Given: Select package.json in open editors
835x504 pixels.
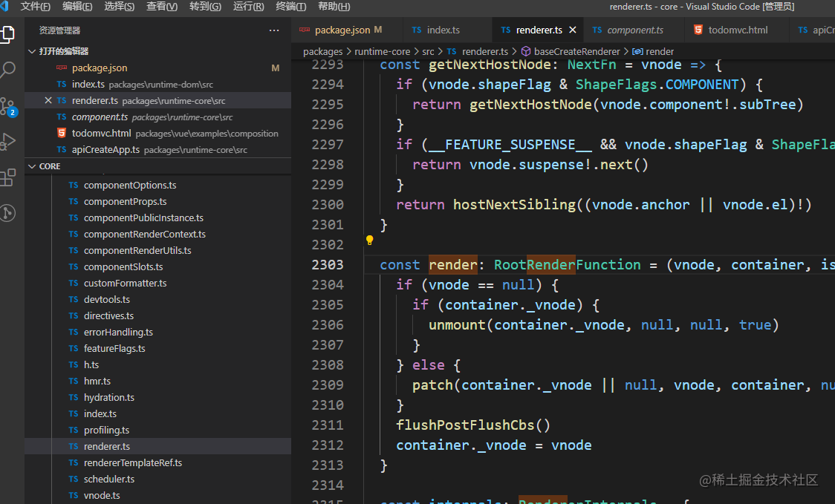Looking at the screenshot, I should coord(158,68).
